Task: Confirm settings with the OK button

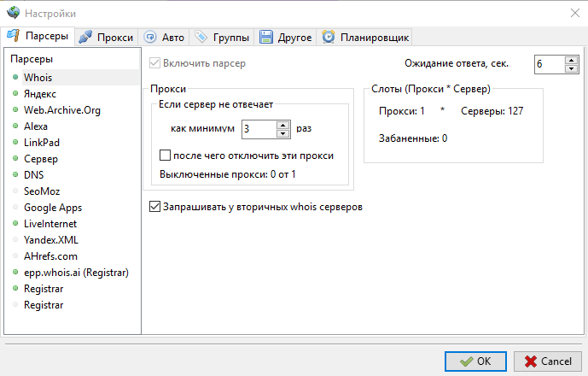Action: [x=475, y=361]
